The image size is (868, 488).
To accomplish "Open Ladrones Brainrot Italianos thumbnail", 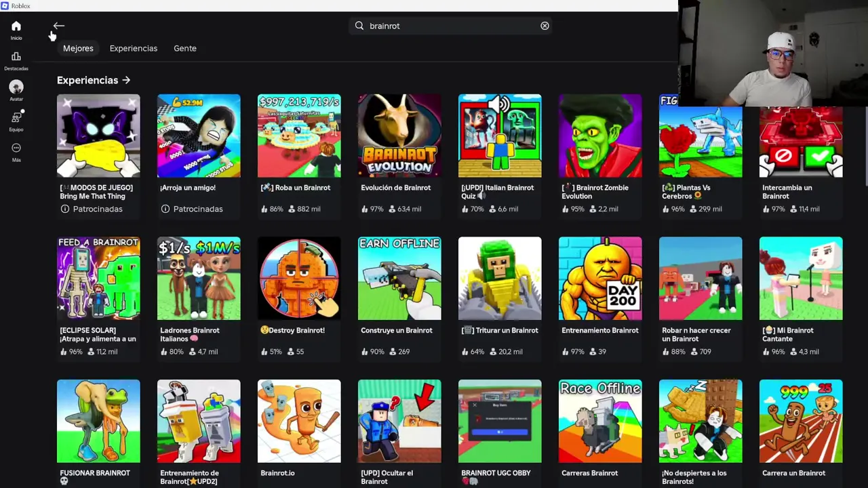I will tap(199, 278).
